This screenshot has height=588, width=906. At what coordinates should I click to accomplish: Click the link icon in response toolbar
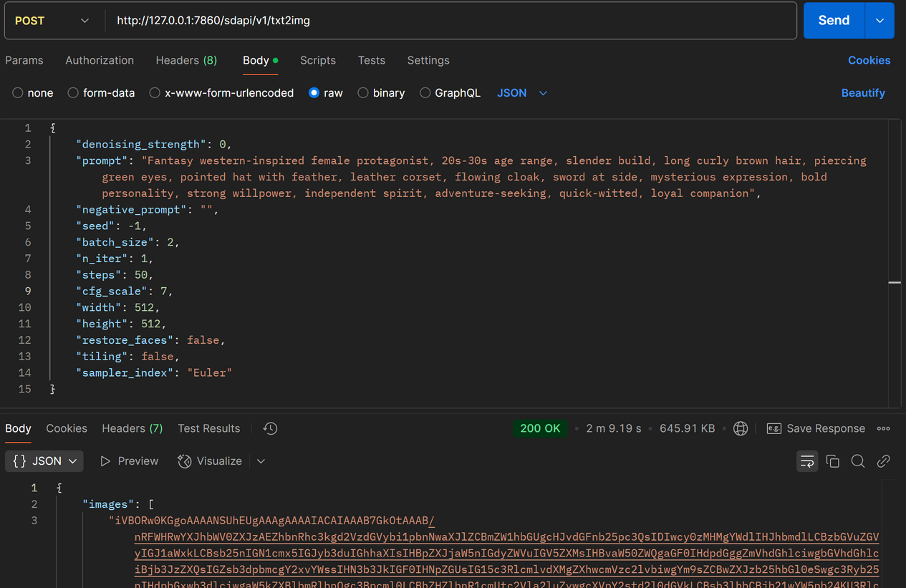click(x=883, y=461)
